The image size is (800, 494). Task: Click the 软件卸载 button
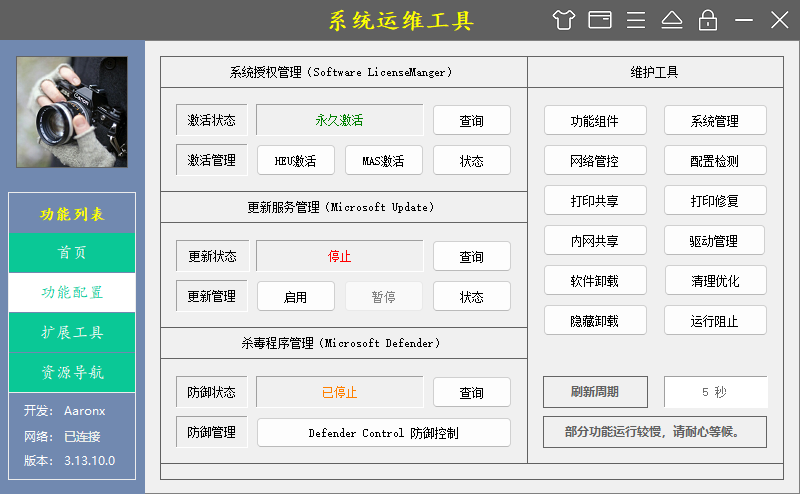[x=595, y=280]
